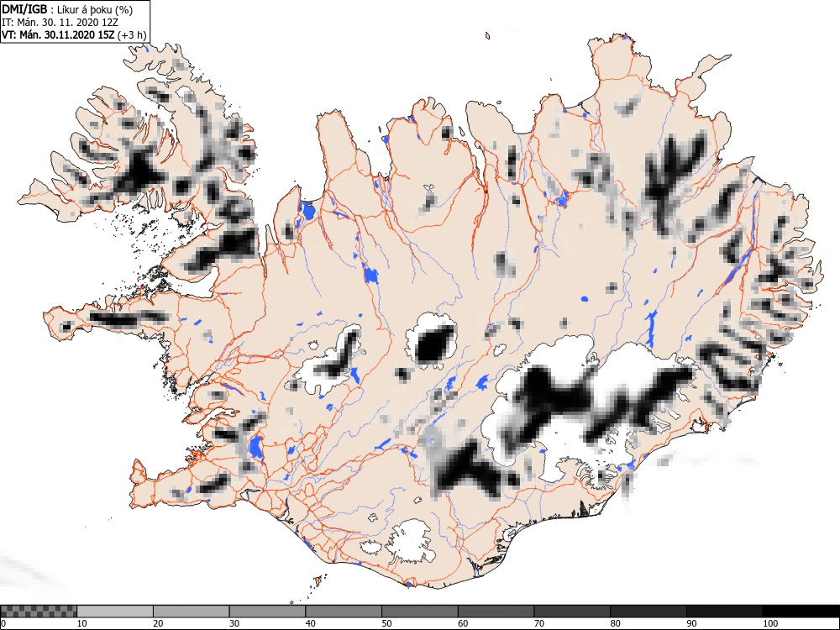Click the checkered 0–10% legend swatch
Image resolution: width=840 pixels, height=630 pixels.
[39, 612]
